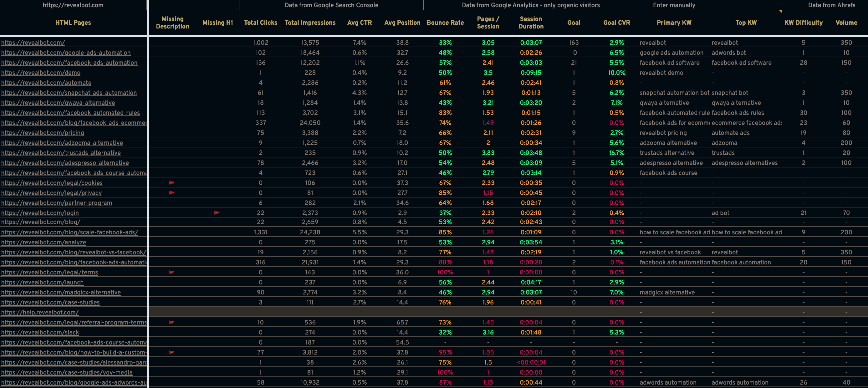Select the 'Data from Ahrefs' header cell
The width and height of the screenshot is (868, 388).
[831, 5]
